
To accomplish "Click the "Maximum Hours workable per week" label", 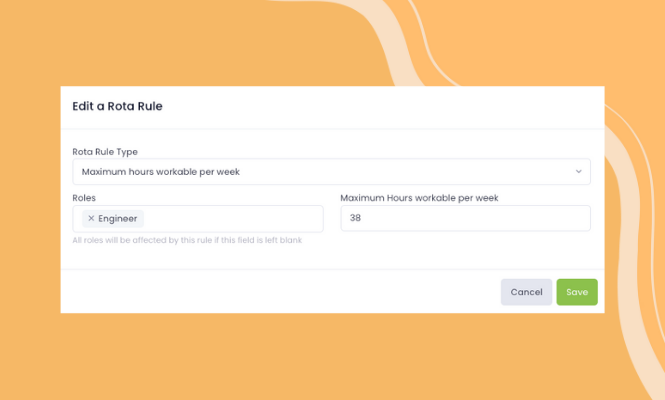I will (x=419, y=198).
